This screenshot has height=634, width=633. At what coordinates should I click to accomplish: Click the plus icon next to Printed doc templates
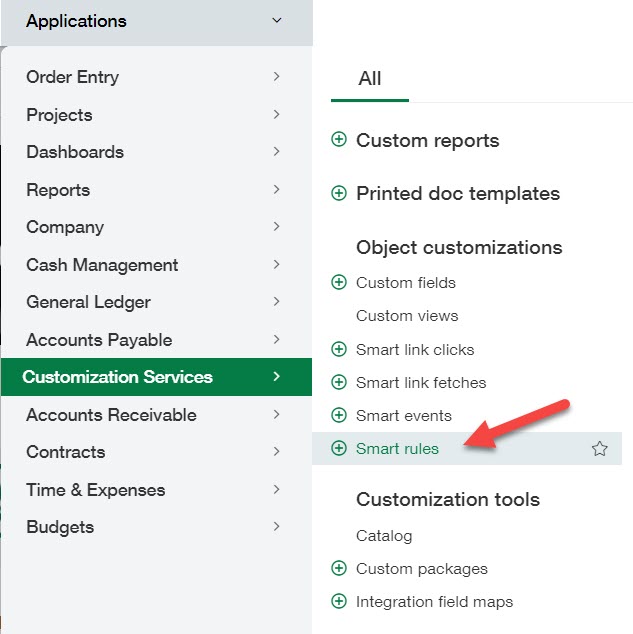(x=339, y=193)
